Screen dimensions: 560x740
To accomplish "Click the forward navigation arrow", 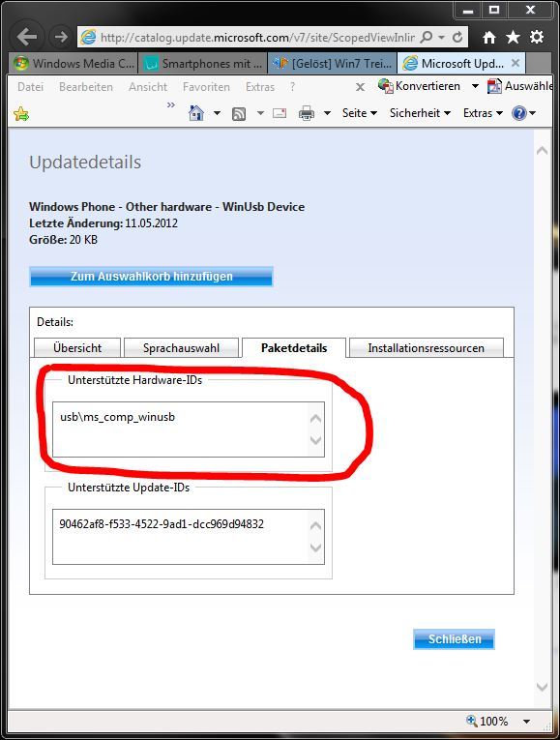I will click(60, 37).
